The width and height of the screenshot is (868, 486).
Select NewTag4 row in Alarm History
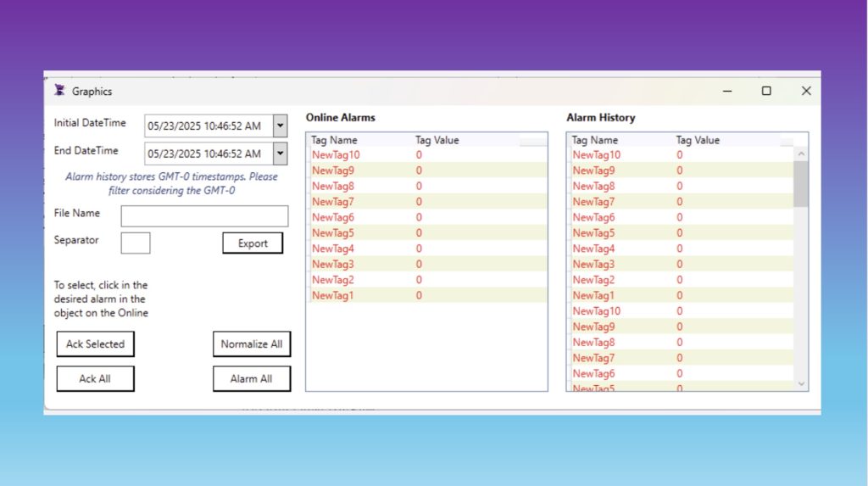(681, 249)
